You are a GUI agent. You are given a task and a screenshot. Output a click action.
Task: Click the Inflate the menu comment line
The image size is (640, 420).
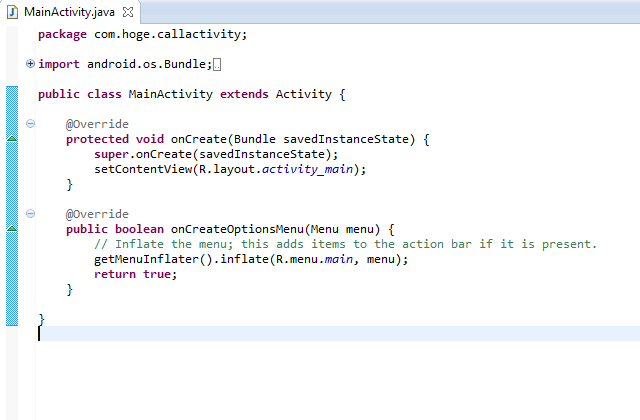click(x=345, y=245)
